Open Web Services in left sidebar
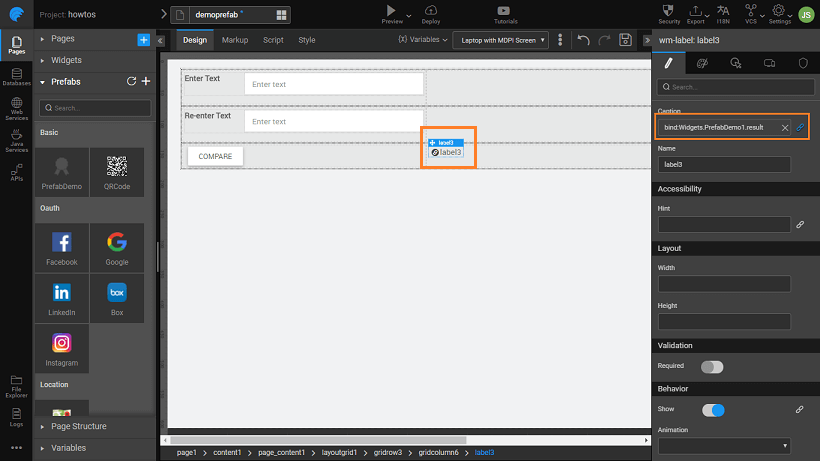The height and width of the screenshot is (461, 820). (16, 107)
